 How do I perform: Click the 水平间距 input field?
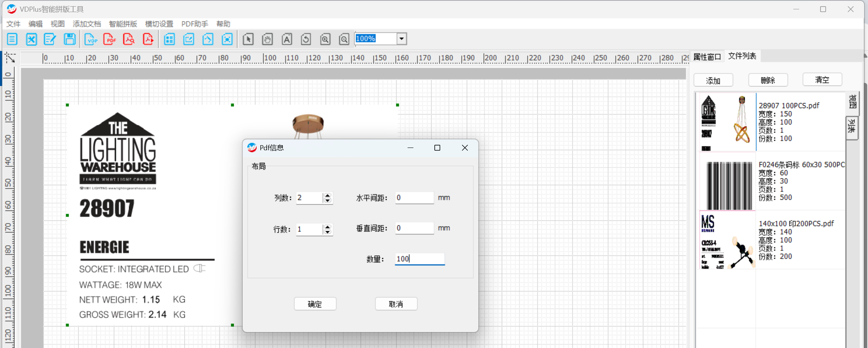(414, 198)
